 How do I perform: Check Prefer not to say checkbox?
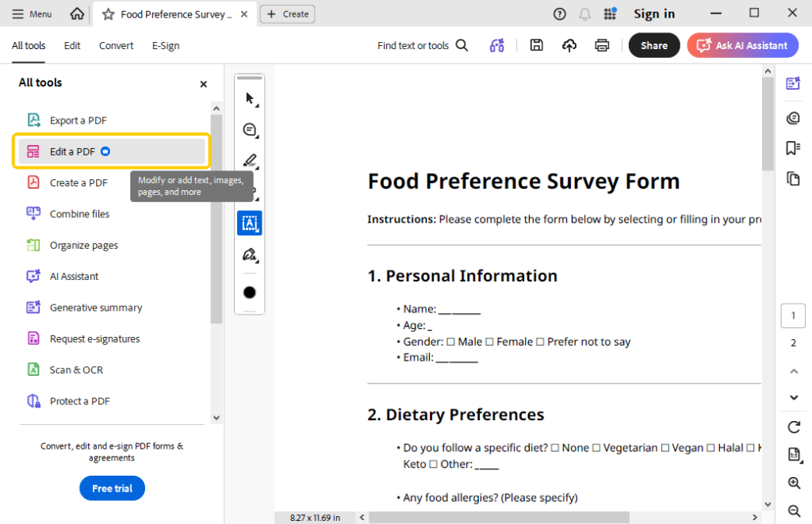click(x=539, y=342)
